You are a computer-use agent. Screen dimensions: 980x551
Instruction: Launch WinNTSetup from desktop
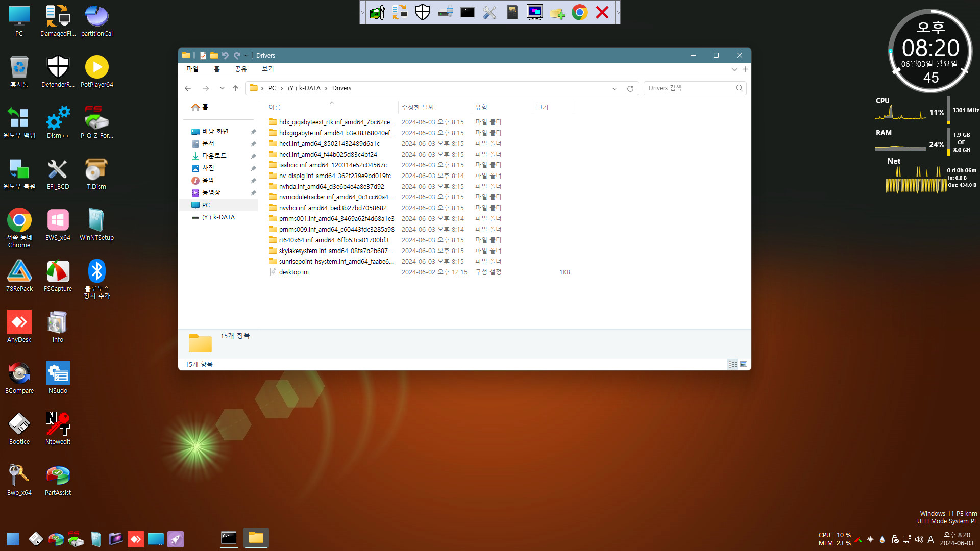click(96, 224)
